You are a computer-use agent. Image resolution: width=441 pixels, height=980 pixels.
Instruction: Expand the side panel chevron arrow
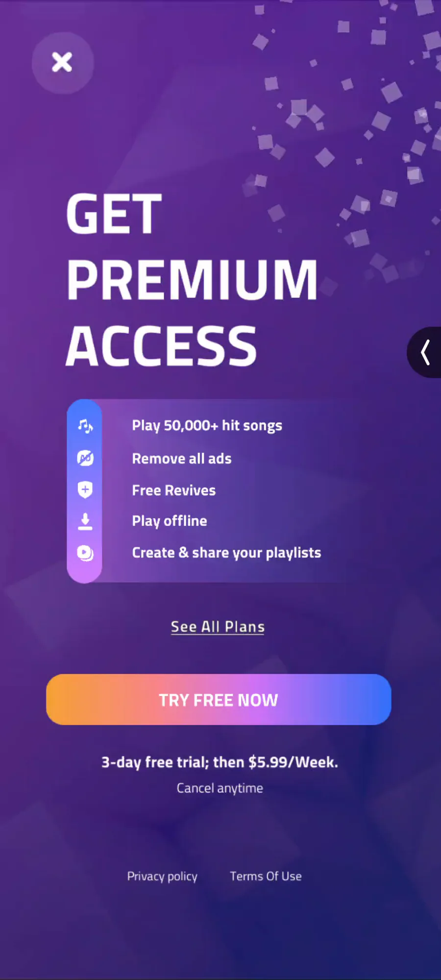[424, 352]
